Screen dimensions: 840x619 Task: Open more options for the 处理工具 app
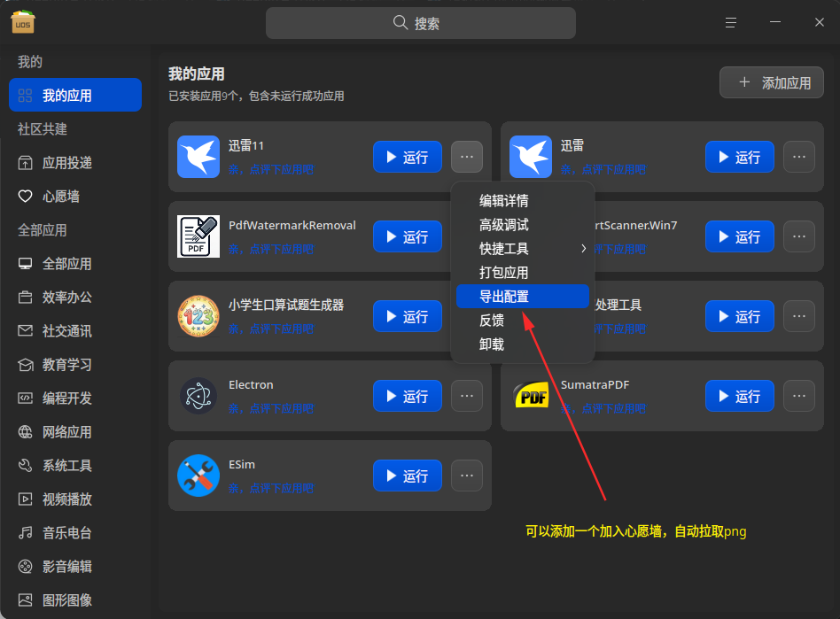pos(798,316)
